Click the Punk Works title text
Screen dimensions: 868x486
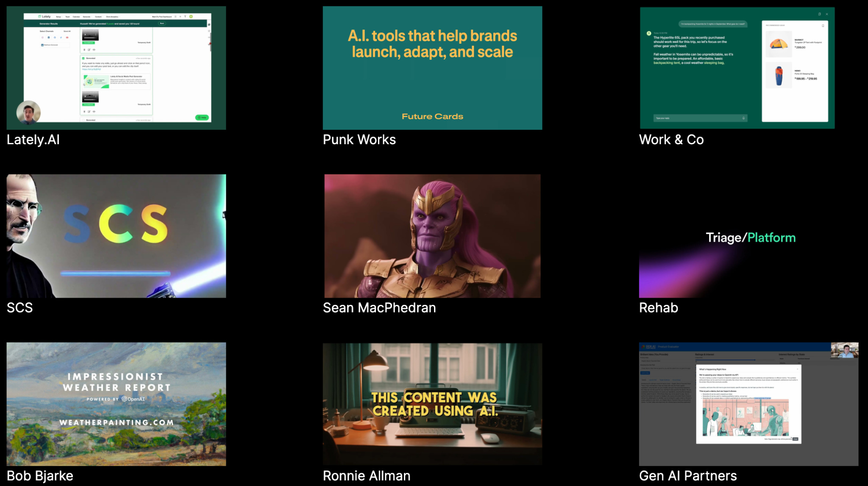click(359, 140)
